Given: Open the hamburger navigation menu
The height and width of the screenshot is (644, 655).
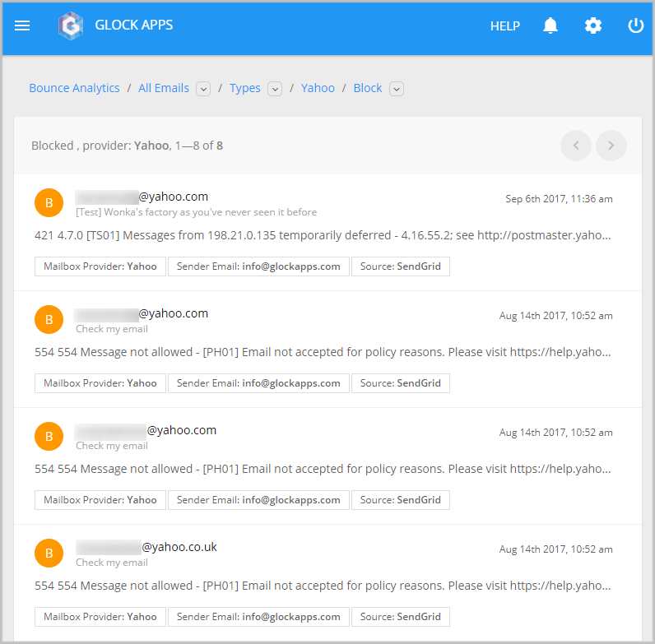Looking at the screenshot, I should pyautogui.click(x=22, y=25).
